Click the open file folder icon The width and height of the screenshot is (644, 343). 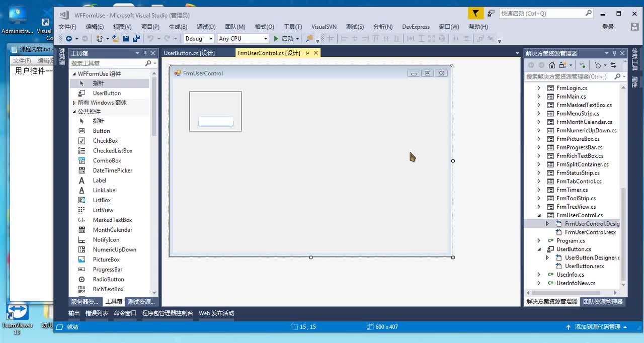[x=115, y=38]
